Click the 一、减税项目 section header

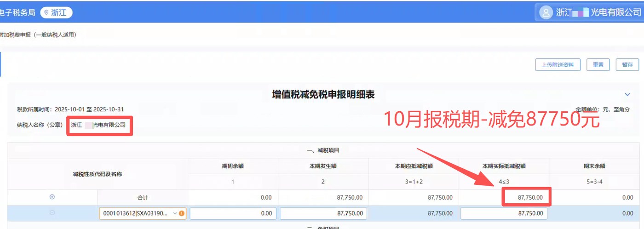click(323, 150)
